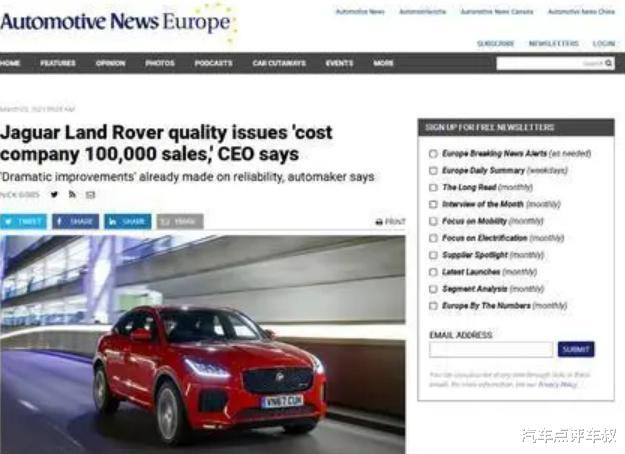Tick The Long Read checkbox
The width and height of the screenshot is (625, 454).
tap(433, 187)
